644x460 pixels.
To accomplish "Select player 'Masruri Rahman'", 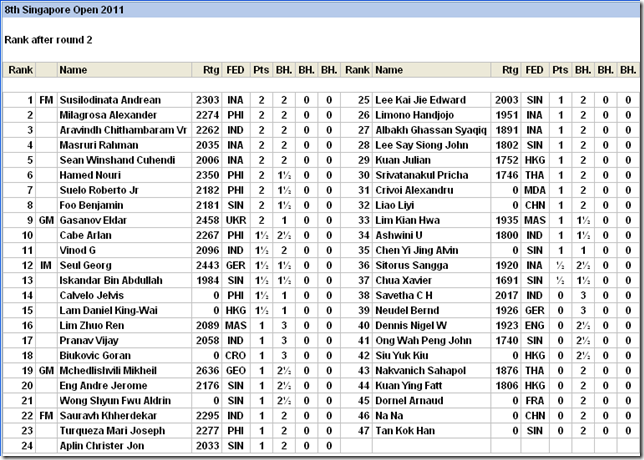I will click(x=99, y=145).
